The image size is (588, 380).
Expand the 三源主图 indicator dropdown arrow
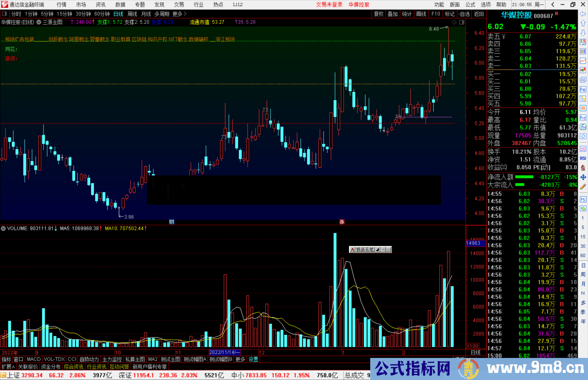pos(39,22)
